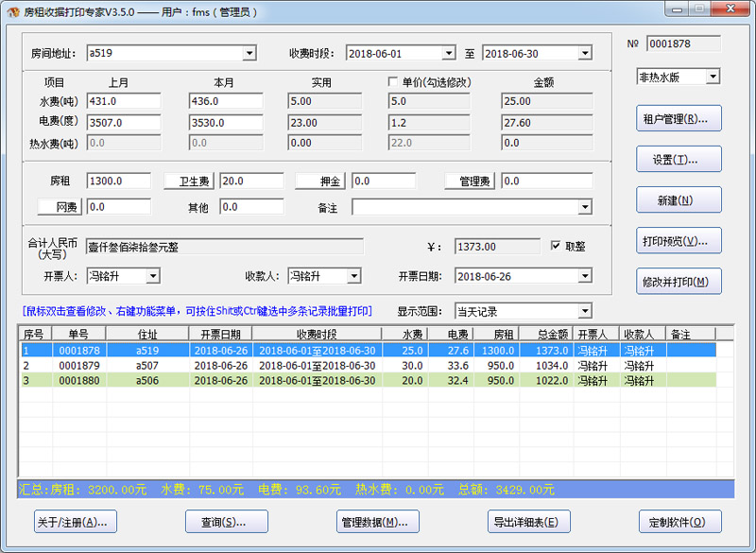Image resolution: width=756 pixels, height=553 pixels.
Task: Expand the 开票人 issuer dropdown
Action: [x=152, y=276]
